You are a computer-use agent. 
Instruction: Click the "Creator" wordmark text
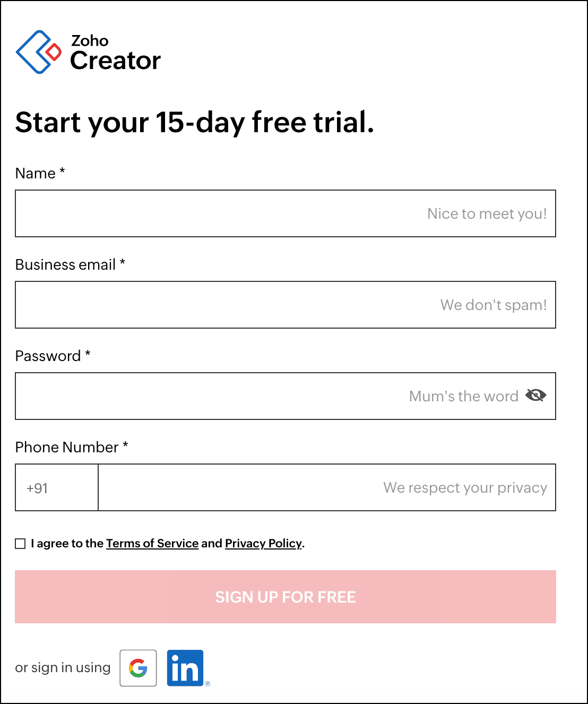coord(115,61)
